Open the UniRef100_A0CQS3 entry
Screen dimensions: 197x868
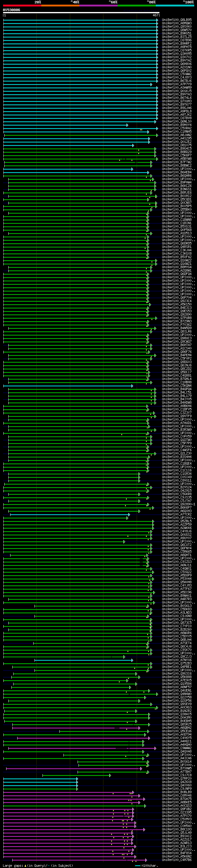tap(177, 806)
